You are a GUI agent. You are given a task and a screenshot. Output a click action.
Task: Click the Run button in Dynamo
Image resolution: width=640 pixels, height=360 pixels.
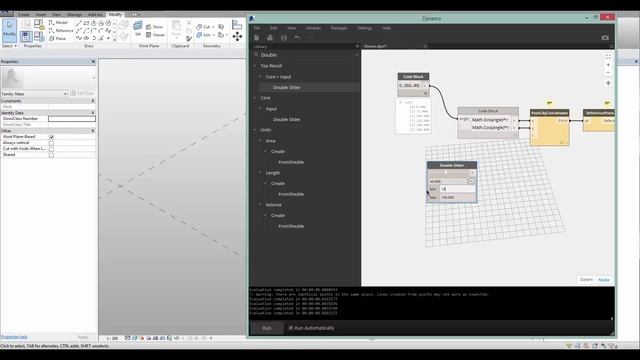tap(267, 328)
